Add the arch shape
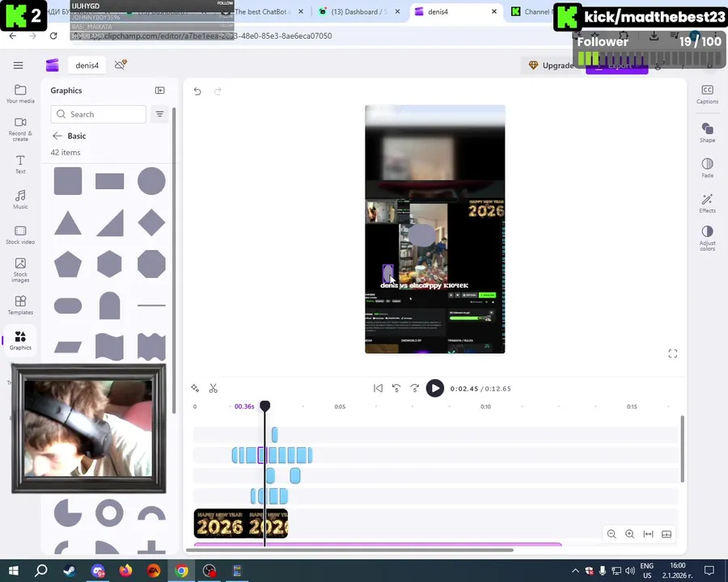 pyautogui.click(x=109, y=306)
